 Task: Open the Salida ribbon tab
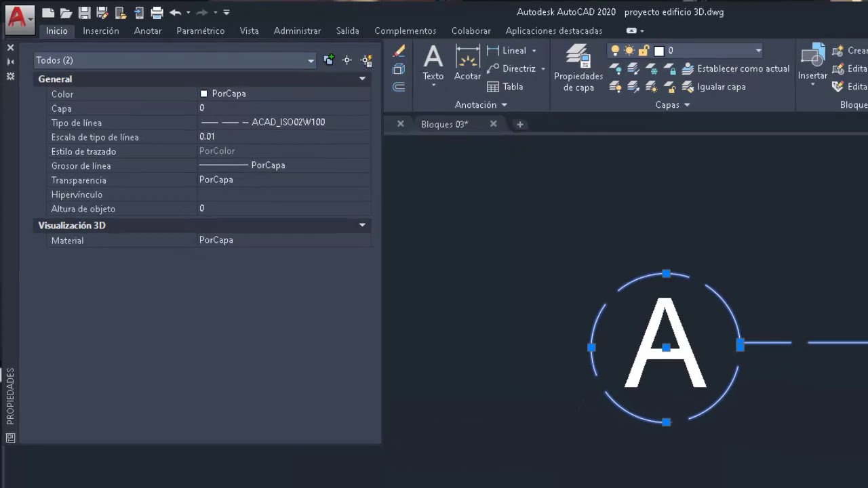point(348,30)
